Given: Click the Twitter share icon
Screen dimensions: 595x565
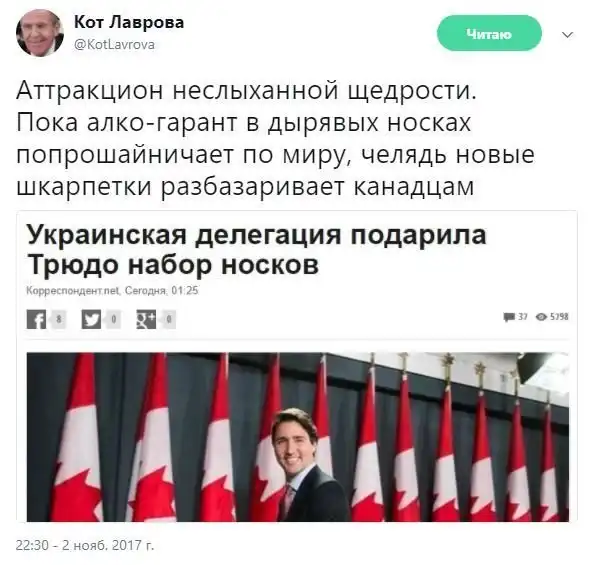Looking at the screenshot, I should point(91,319).
